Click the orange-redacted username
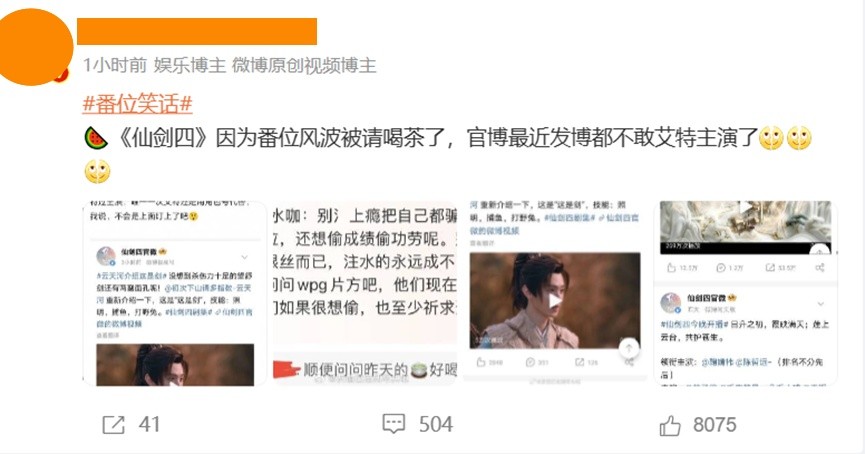This screenshot has height=454, width=865. (197, 31)
